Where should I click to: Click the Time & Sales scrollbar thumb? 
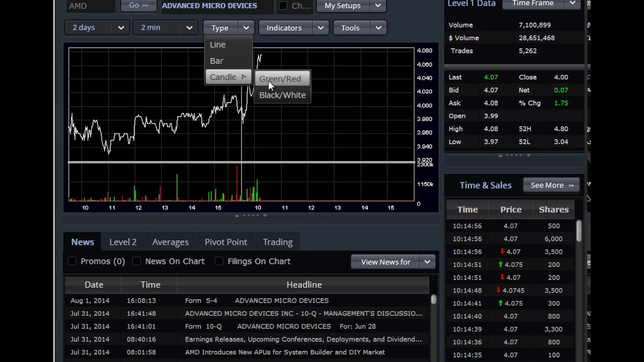(x=579, y=231)
